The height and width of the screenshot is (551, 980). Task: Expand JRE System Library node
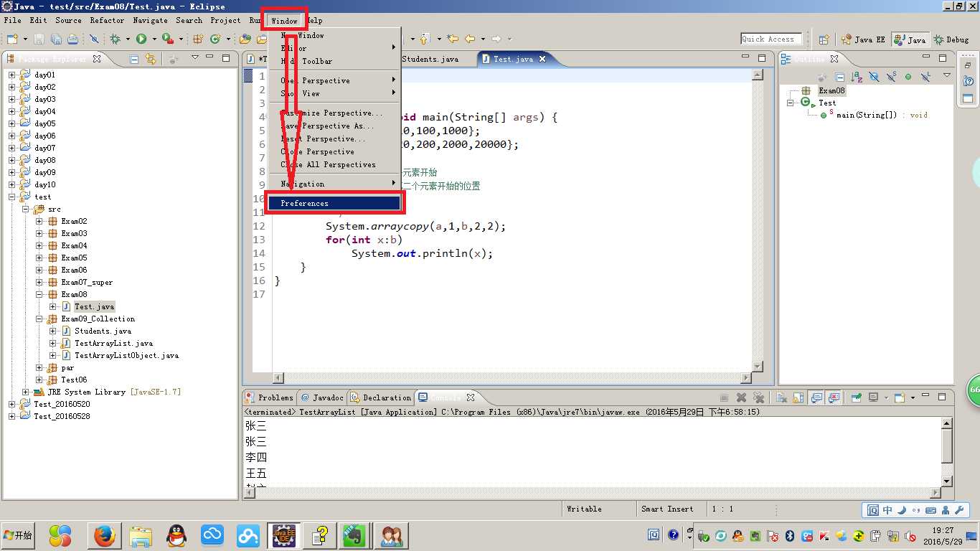coord(25,392)
